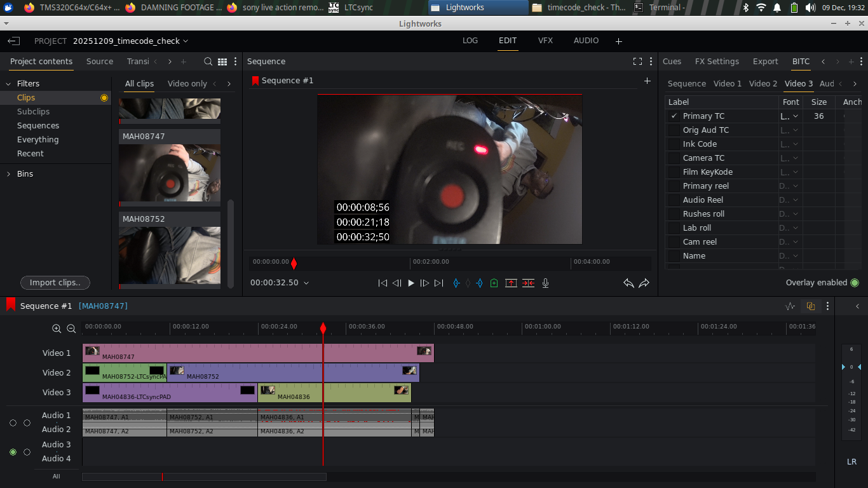Expand the Filters tree section

(8, 84)
